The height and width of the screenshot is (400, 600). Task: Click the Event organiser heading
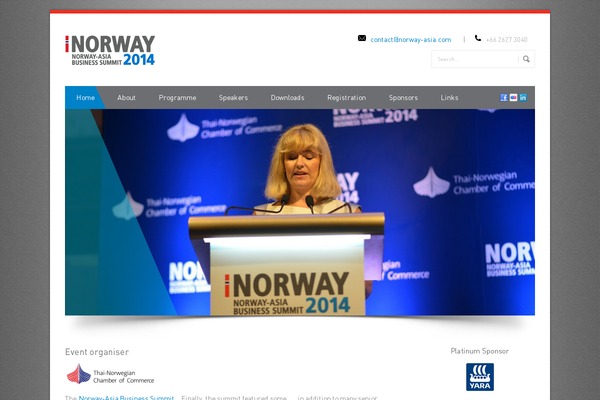97,352
